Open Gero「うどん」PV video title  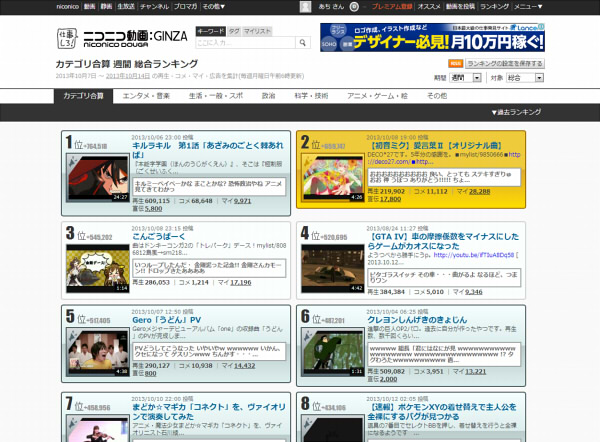pyautogui.click(x=166, y=320)
